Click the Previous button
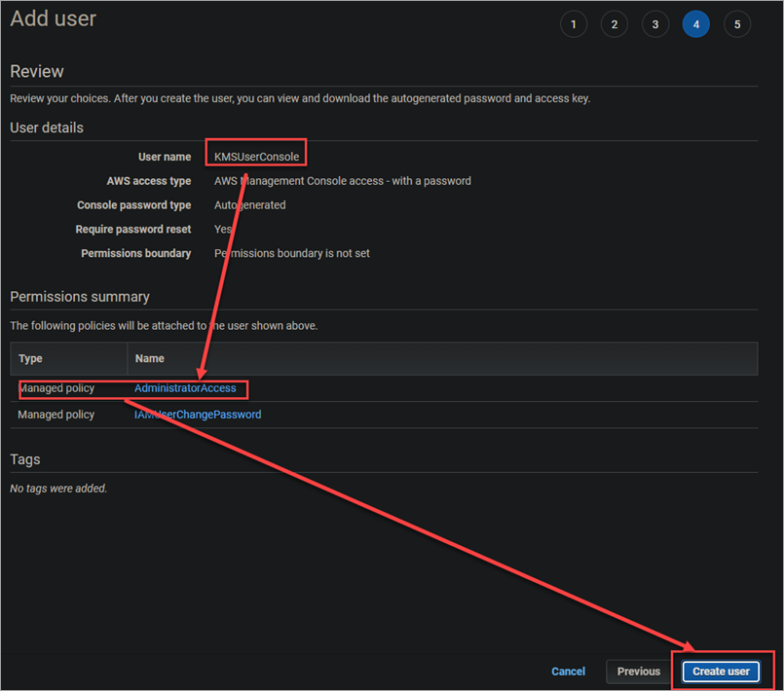Viewport: 784px width, 691px height. point(639,672)
